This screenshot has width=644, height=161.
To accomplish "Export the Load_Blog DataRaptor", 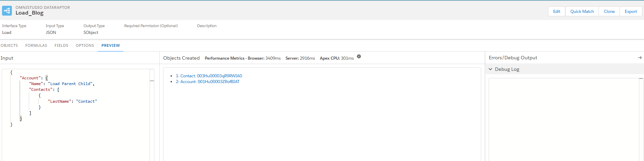I will pyautogui.click(x=631, y=12).
